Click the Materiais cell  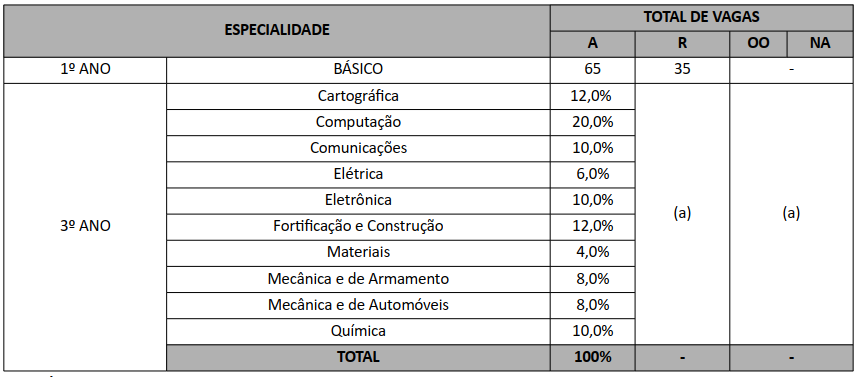tap(358, 252)
